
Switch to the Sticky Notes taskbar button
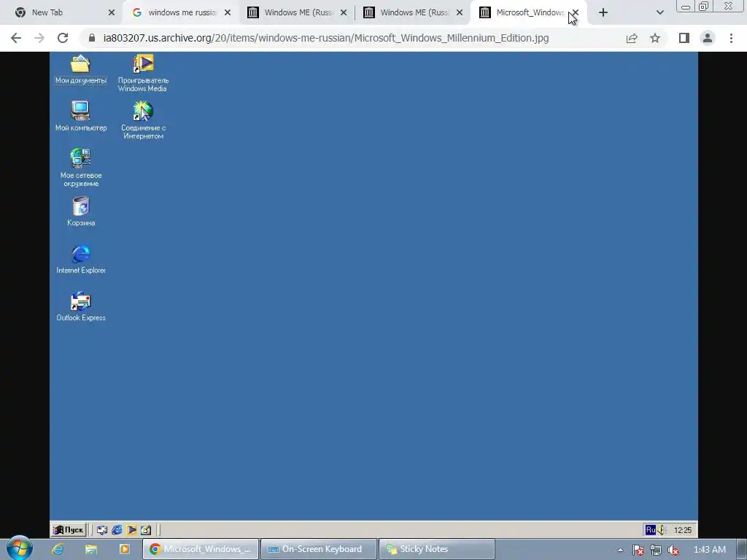coord(437,549)
